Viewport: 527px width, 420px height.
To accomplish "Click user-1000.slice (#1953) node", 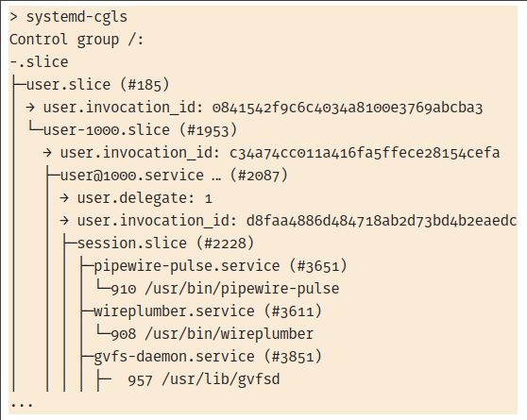I will [140, 130].
